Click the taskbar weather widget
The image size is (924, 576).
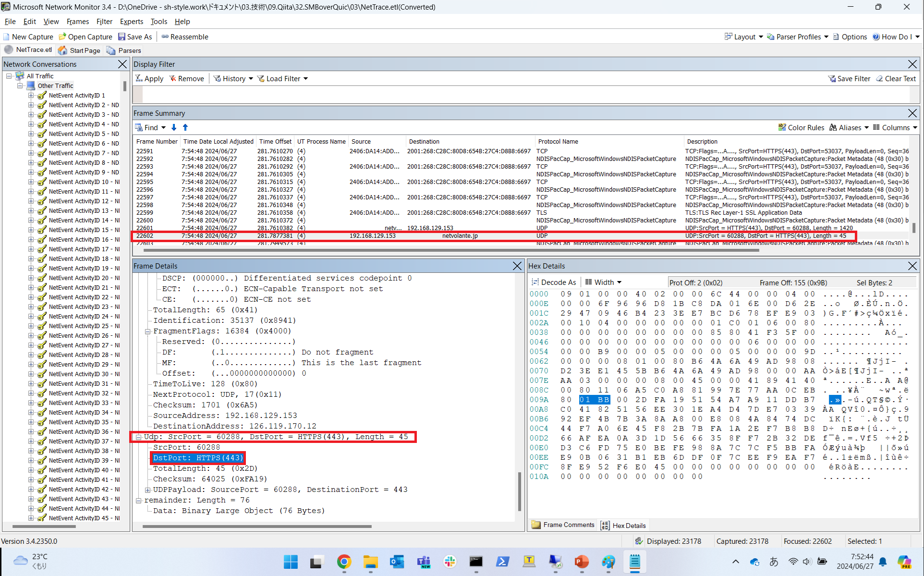[x=32, y=561]
